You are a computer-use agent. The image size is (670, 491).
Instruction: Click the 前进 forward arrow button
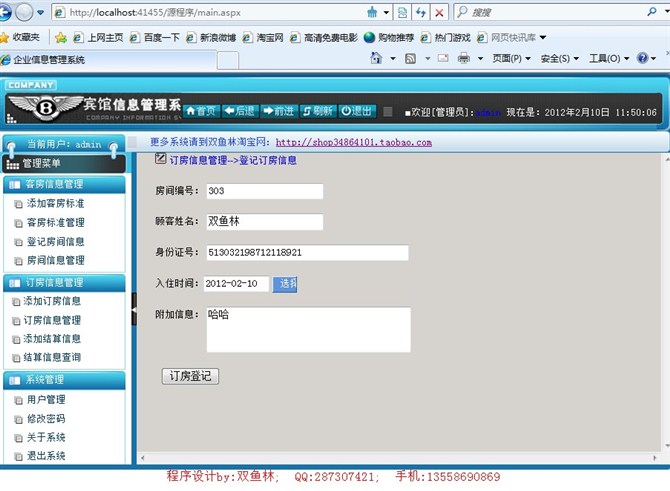click(x=279, y=111)
